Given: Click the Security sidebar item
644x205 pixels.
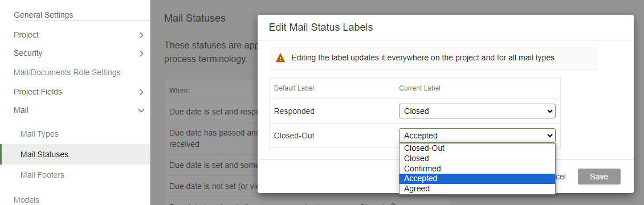Looking at the screenshot, I should click(28, 53).
